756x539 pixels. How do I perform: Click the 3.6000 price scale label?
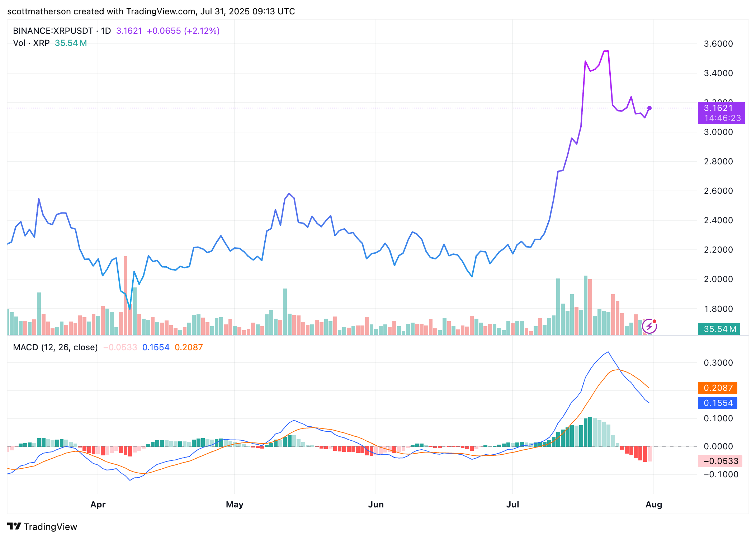pyautogui.click(x=718, y=44)
